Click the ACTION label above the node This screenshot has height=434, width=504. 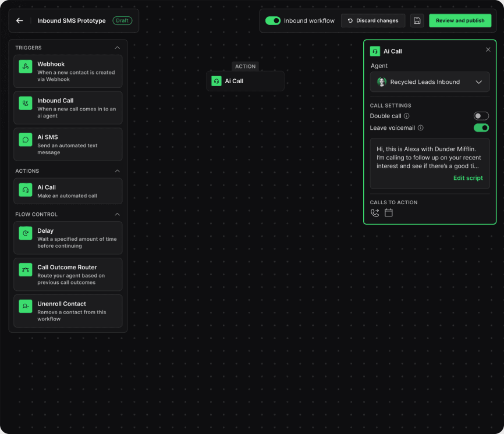[245, 66]
